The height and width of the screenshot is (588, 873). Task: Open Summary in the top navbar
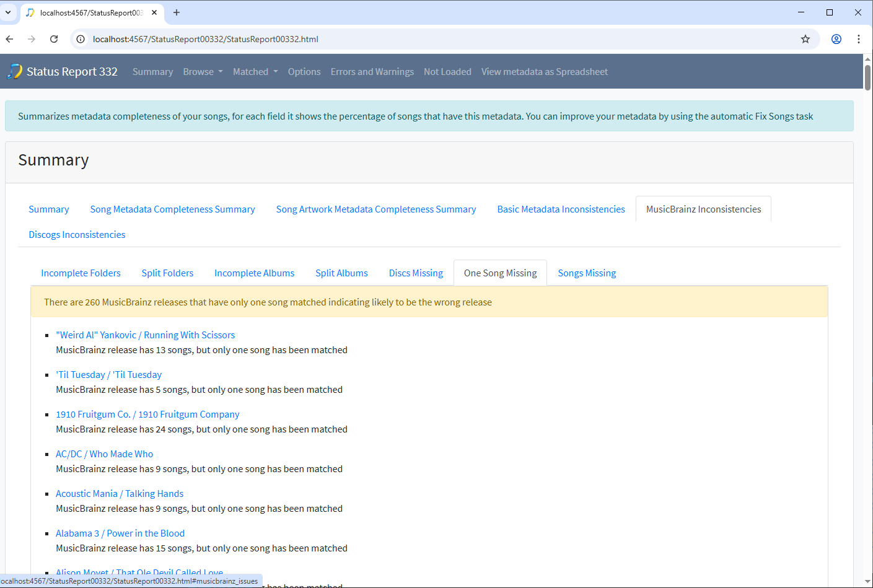click(x=152, y=72)
